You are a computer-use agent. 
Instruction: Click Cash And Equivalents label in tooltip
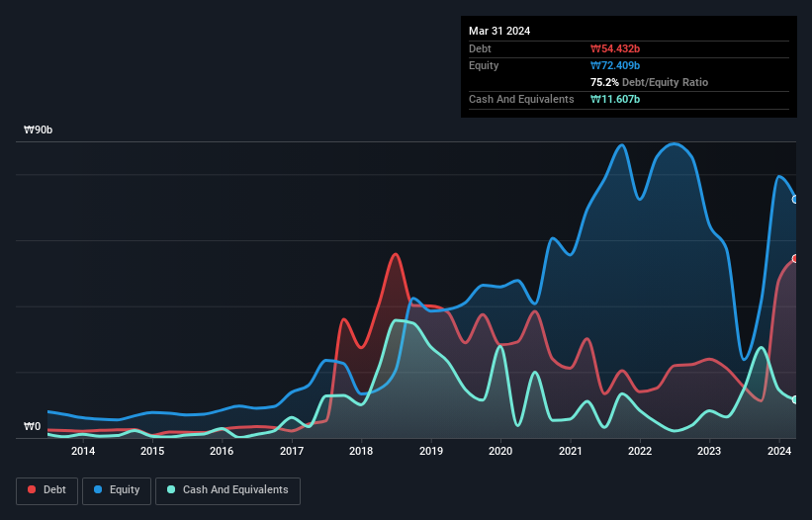(x=521, y=99)
